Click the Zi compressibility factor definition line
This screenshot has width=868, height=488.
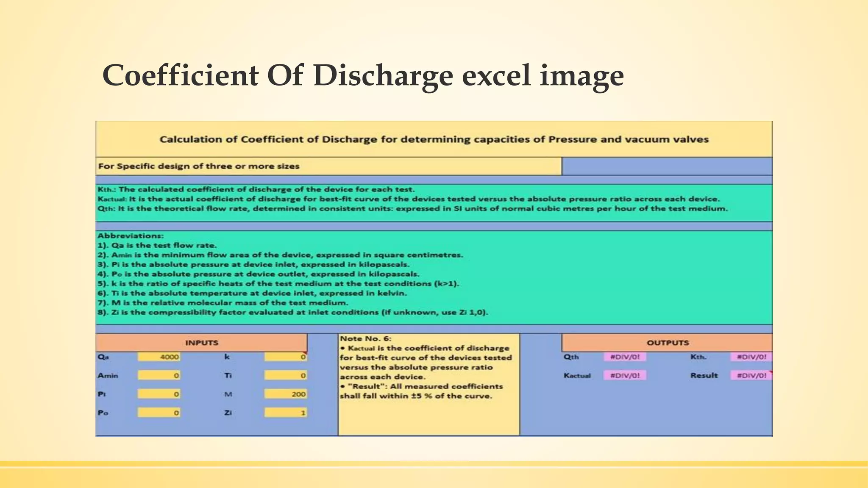coord(293,312)
